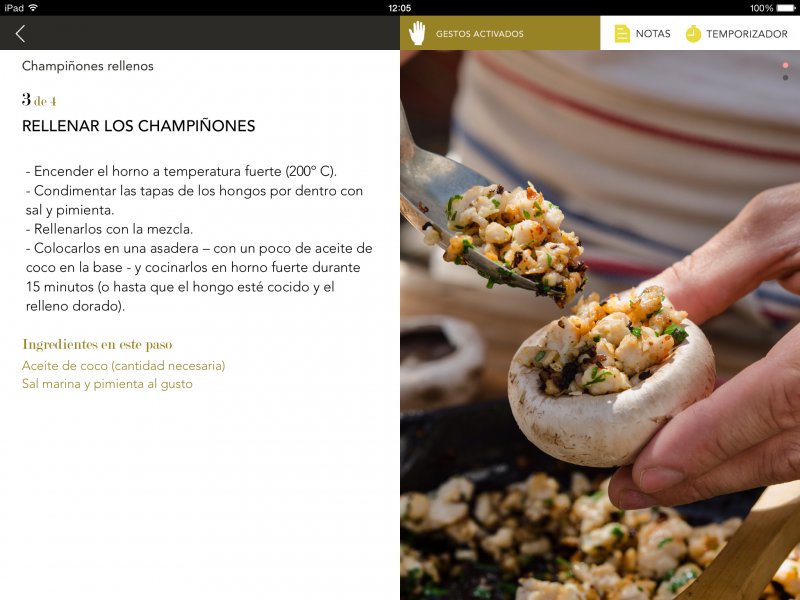Select the second gray page indicator dot
This screenshot has width=800, height=600.
[785, 78]
